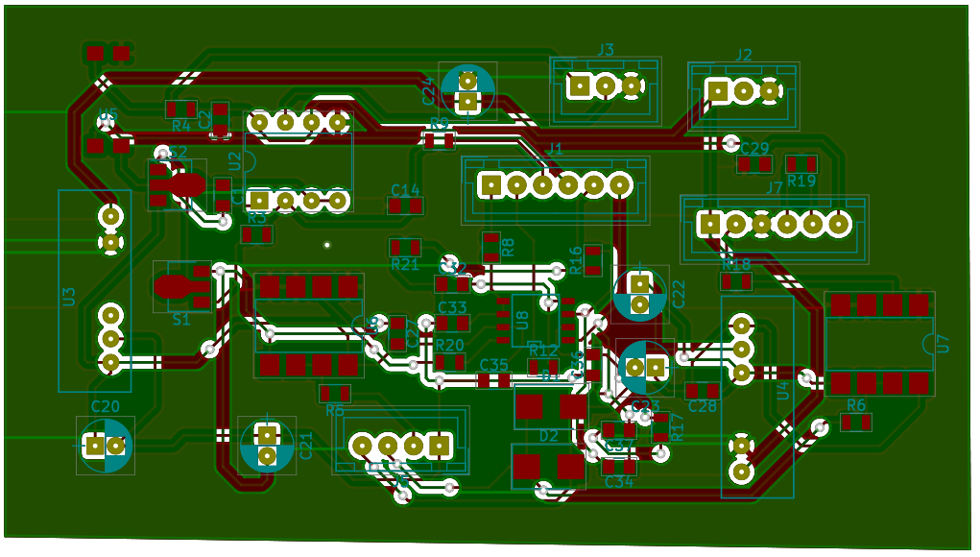Select the S1 switch footprint
This screenshot has width=980, height=557.
click(x=181, y=286)
